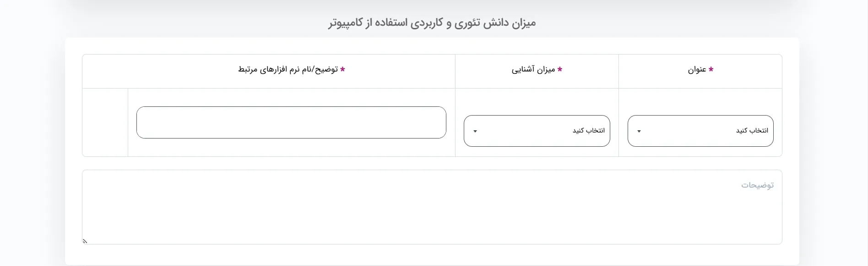This screenshot has width=868, height=266.
Task: Open the عنوان dropdown
Action: pos(700,131)
